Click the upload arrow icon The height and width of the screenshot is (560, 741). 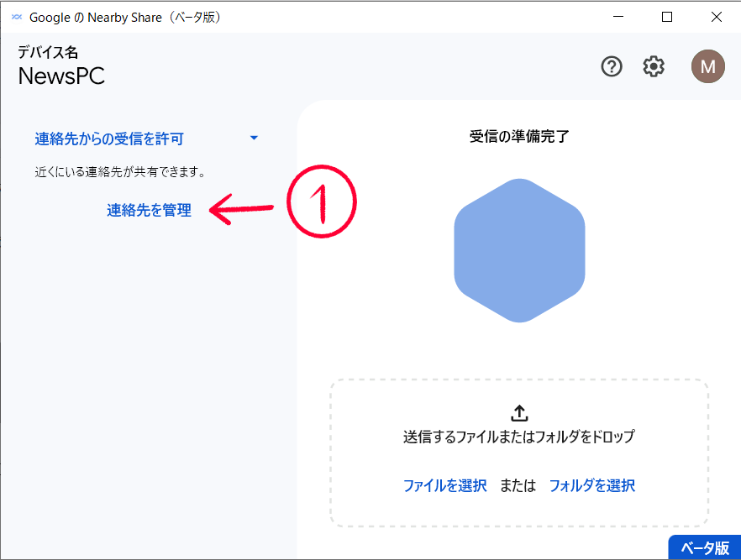pos(519,412)
